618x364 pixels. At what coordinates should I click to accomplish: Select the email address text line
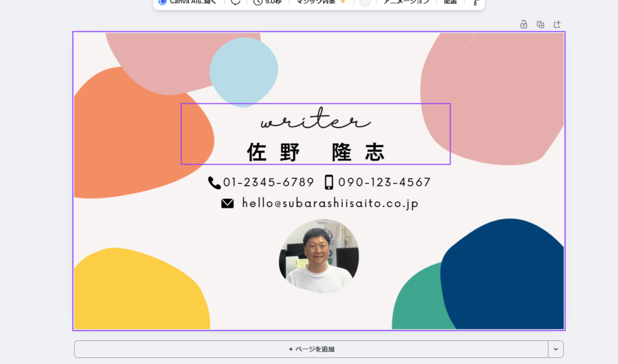pyautogui.click(x=330, y=204)
